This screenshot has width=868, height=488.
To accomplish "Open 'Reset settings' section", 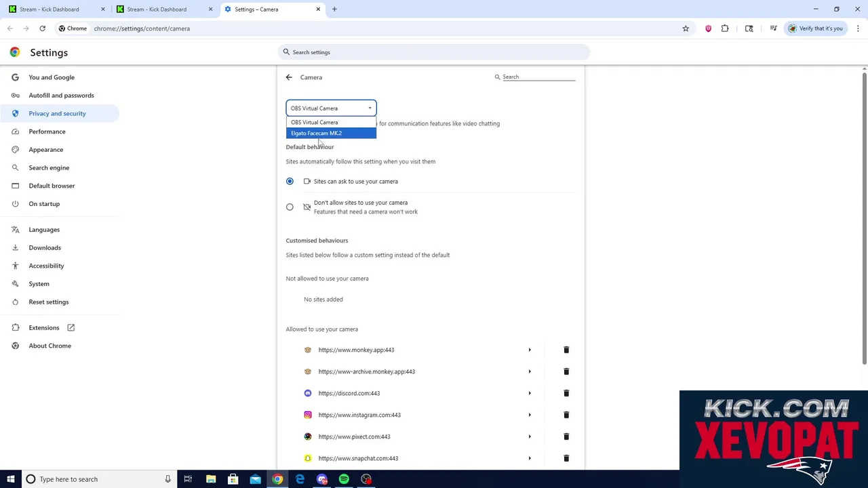I will coord(60,302).
